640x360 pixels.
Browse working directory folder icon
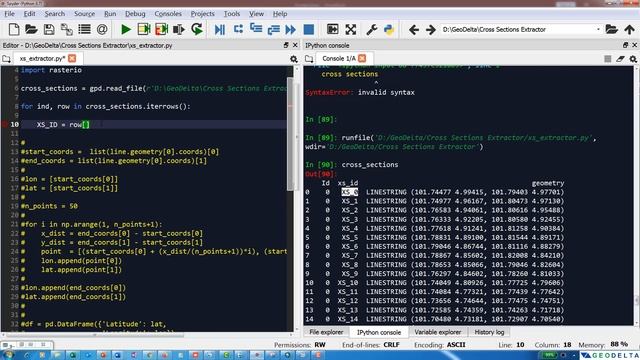[x=611, y=29]
